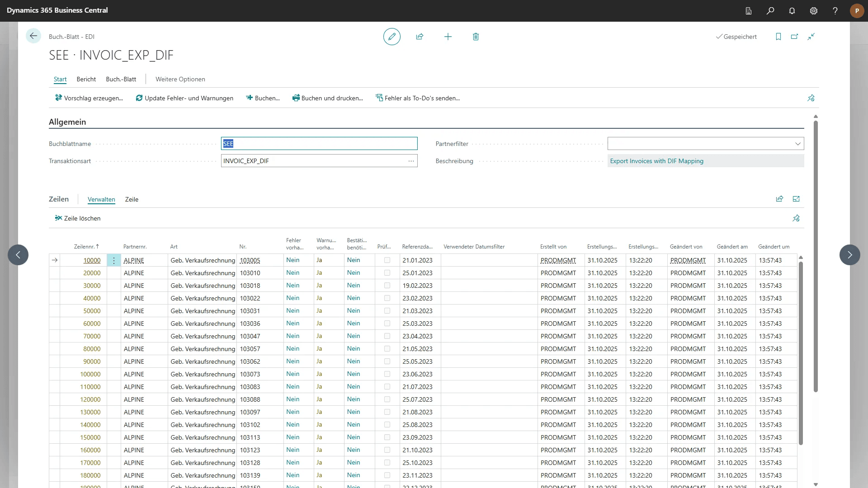The image size is (868, 488).
Task: Click the bookmark icon
Action: 778,37
